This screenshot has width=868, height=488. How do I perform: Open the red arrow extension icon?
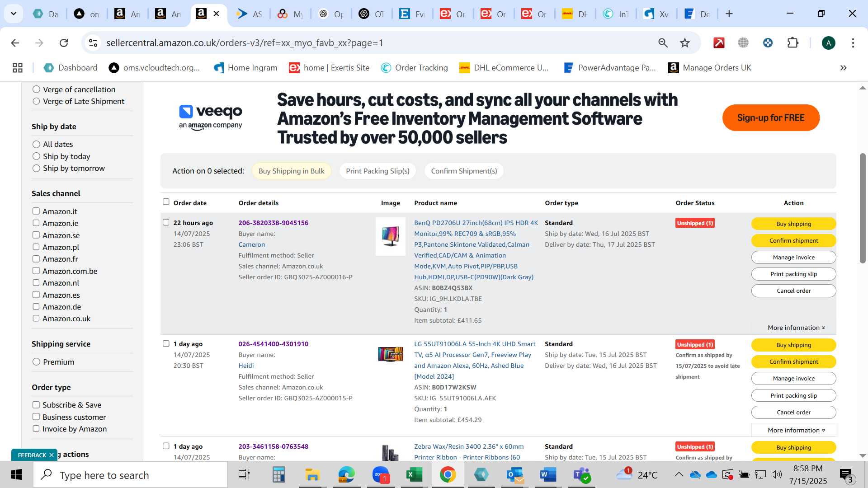719,43
